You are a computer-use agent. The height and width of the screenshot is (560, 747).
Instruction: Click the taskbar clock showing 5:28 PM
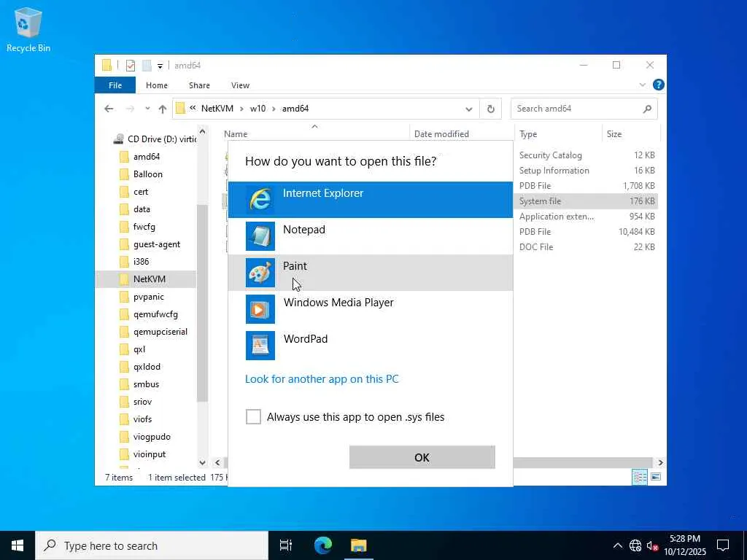click(684, 545)
